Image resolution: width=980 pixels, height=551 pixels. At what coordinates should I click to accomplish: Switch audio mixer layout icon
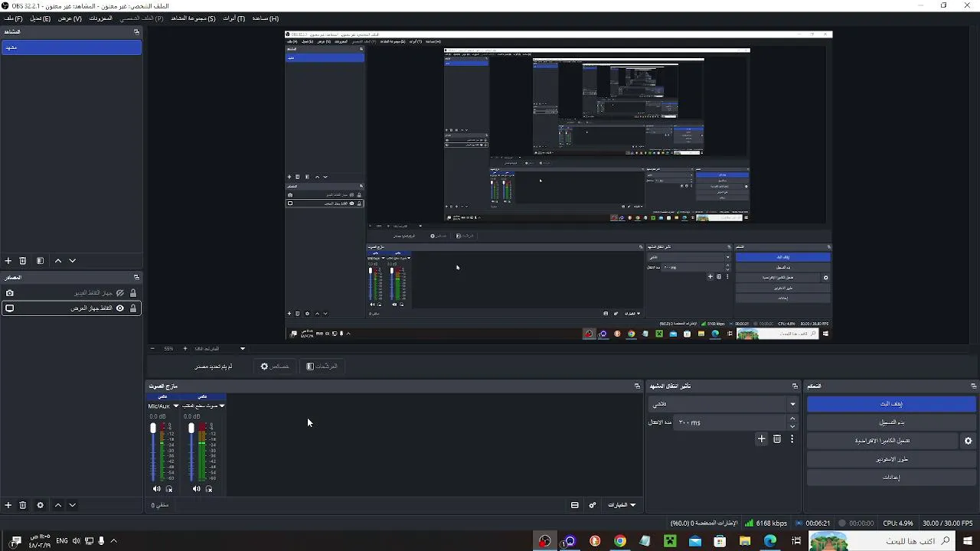click(575, 505)
